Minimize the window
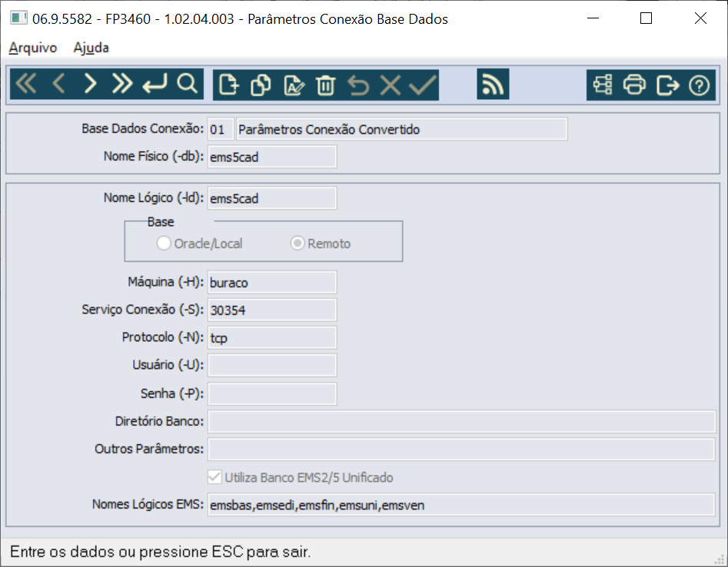This screenshot has height=567, width=728. (593, 18)
